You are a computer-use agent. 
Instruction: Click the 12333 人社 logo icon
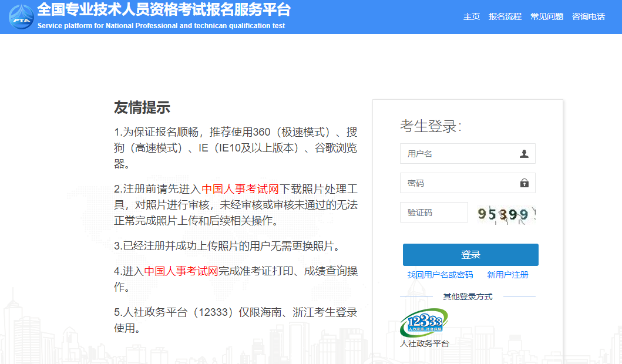pos(424,323)
